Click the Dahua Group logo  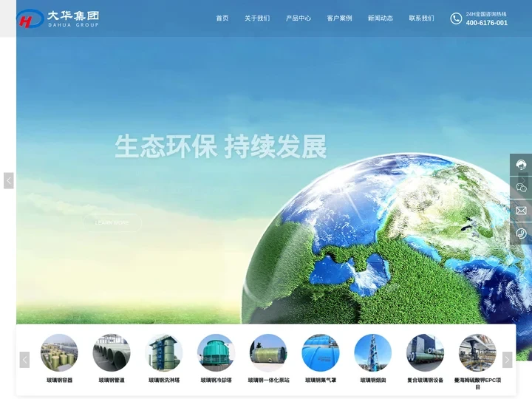point(58,18)
